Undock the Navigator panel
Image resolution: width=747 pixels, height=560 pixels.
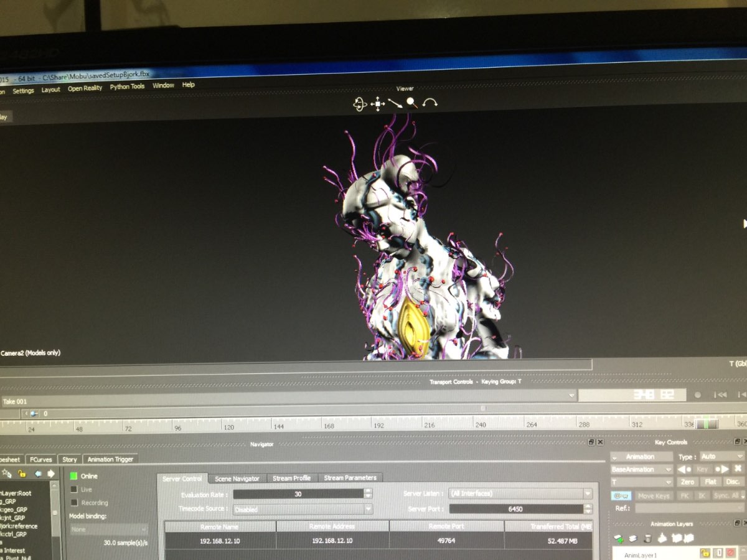[x=591, y=442]
